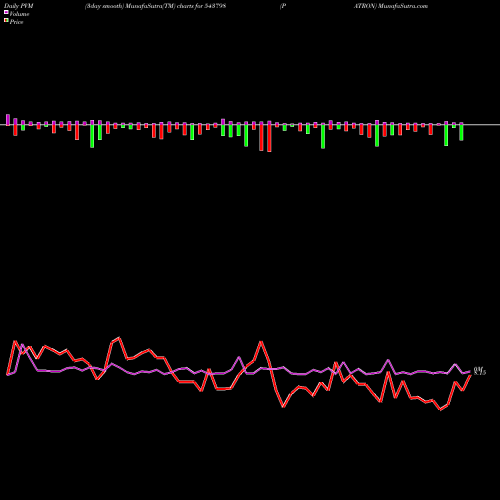Click the value label at end of price line

tap(480, 371)
